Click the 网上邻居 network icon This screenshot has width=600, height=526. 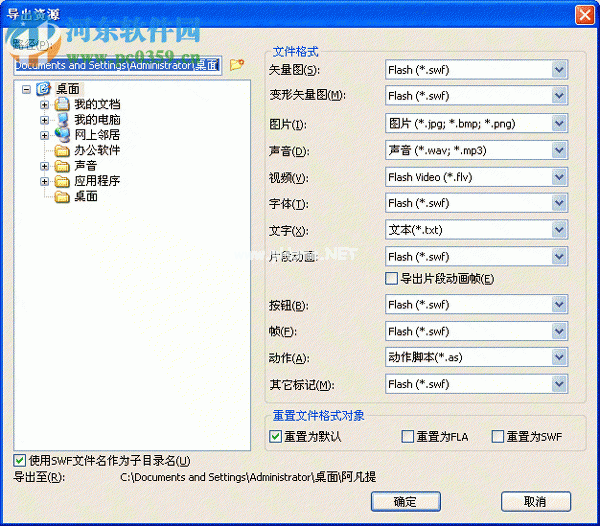click(62, 135)
